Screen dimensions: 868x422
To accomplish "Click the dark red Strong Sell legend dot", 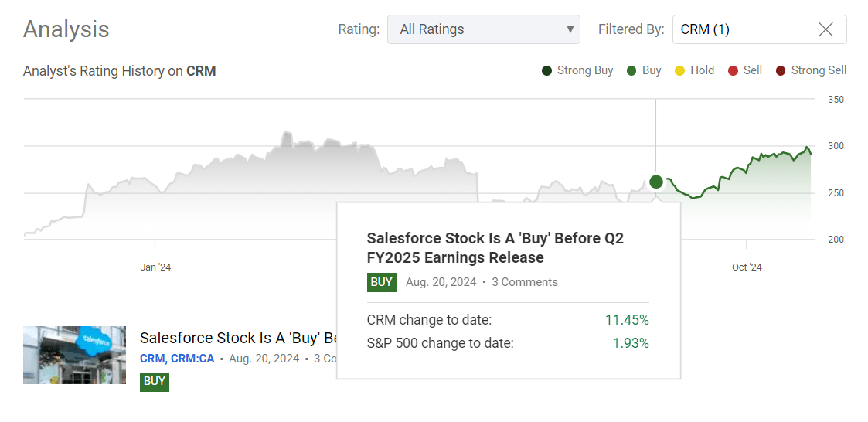I will click(x=781, y=71).
